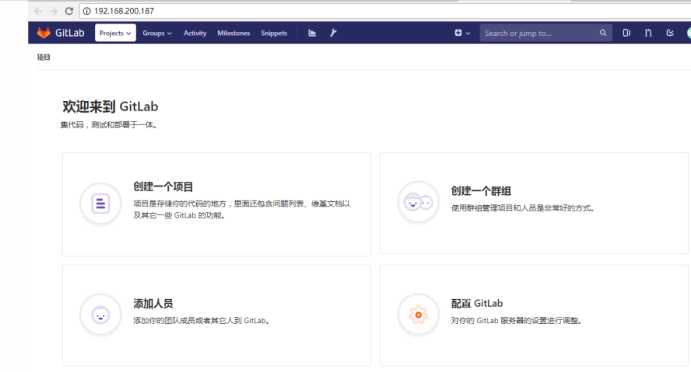This screenshot has width=691, height=372.
Task: Go to the Activity page
Action: point(195,33)
